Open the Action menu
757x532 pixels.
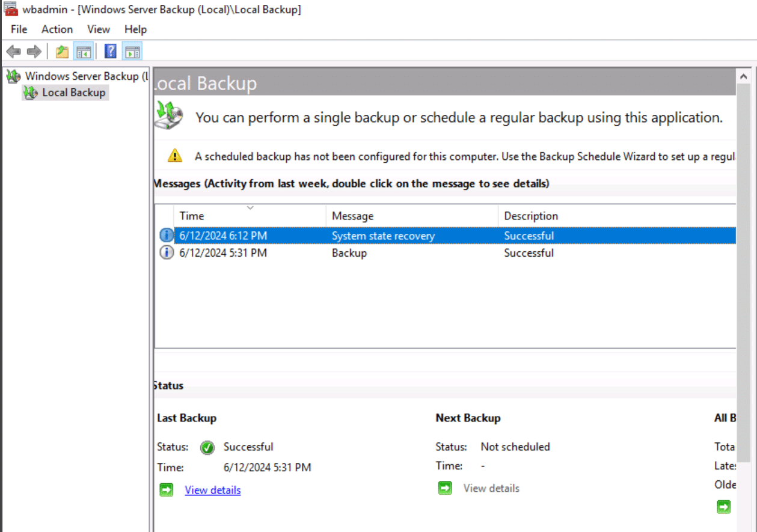coord(57,29)
